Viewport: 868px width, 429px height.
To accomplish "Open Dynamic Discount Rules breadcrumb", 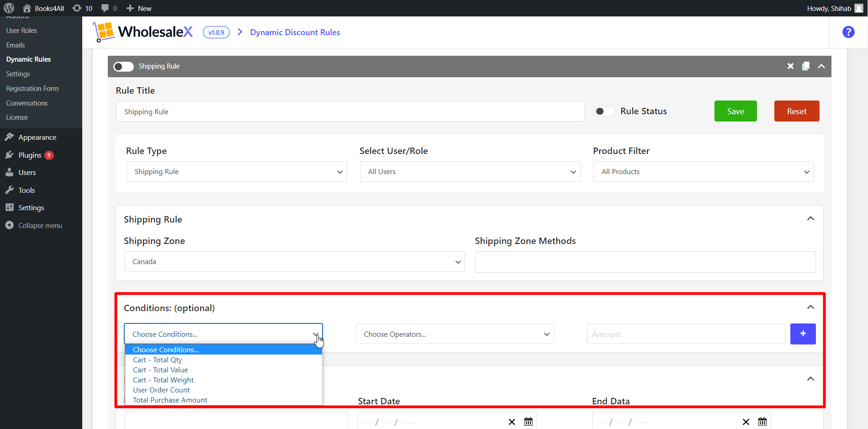I will 295,32.
